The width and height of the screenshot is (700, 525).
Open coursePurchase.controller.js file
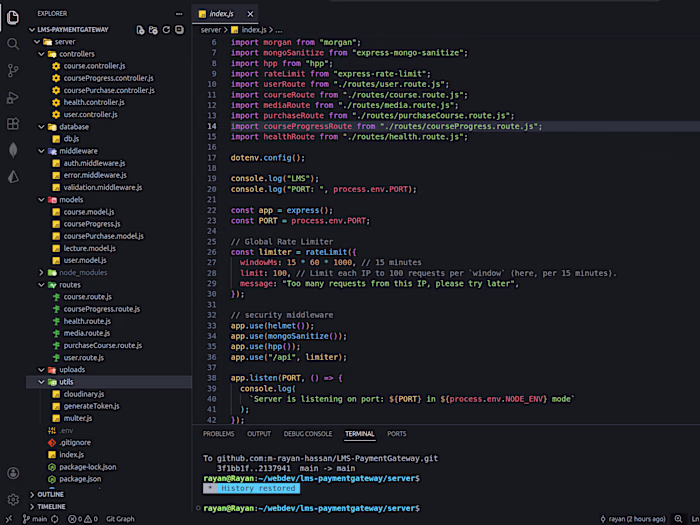109,90
